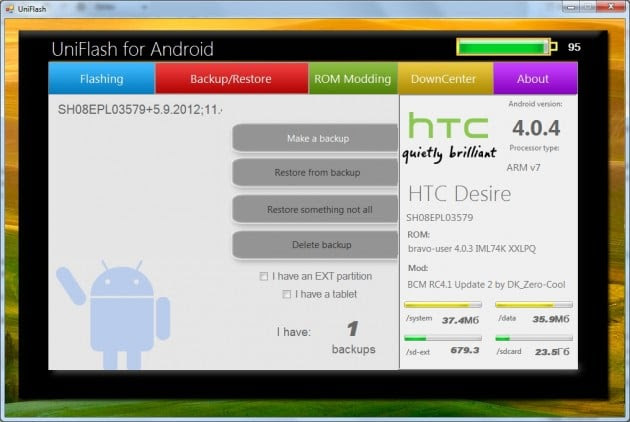Click Restore something not all button
630x422 pixels.
click(x=315, y=209)
